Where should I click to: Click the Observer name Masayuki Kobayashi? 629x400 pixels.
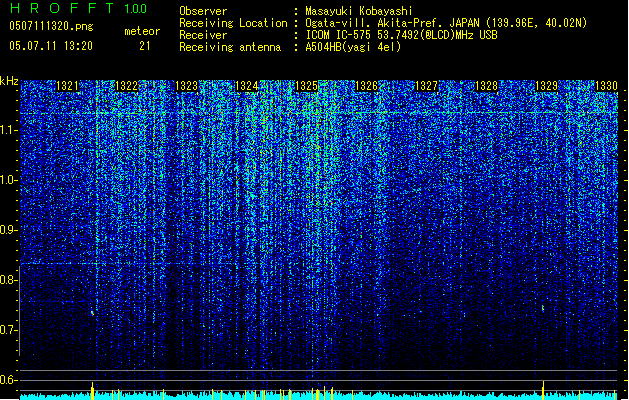[x=359, y=11]
